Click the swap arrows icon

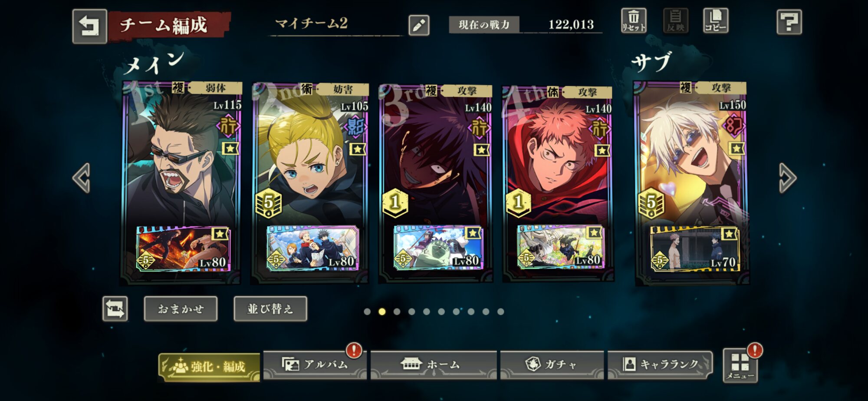click(115, 309)
